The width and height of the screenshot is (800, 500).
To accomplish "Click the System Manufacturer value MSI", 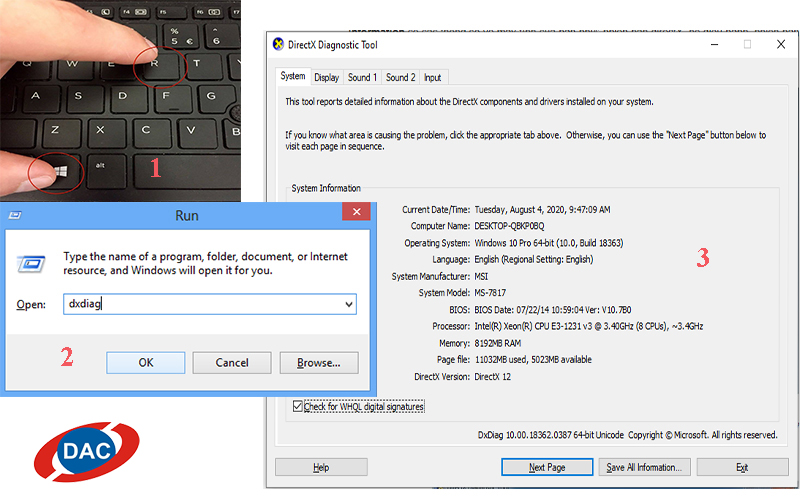I will [x=481, y=277].
